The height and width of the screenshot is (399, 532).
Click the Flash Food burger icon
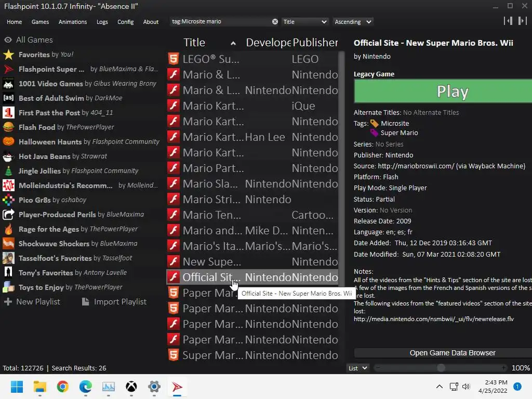click(x=8, y=127)
